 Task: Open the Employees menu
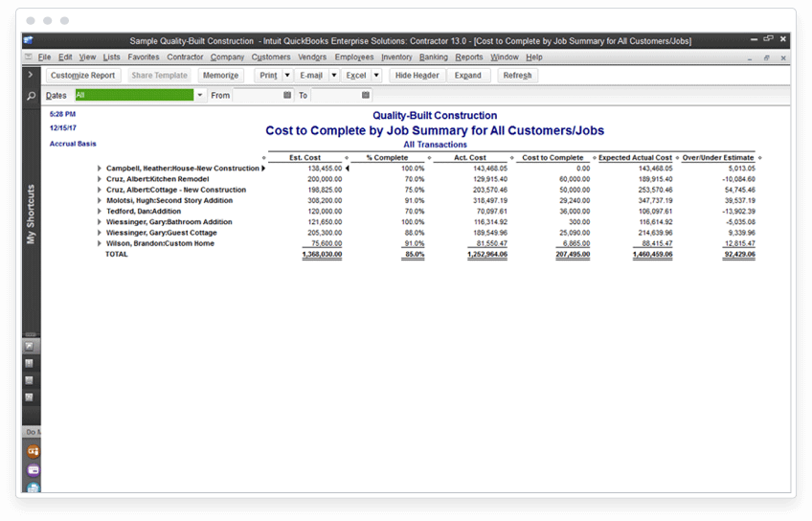click(353, 57)
